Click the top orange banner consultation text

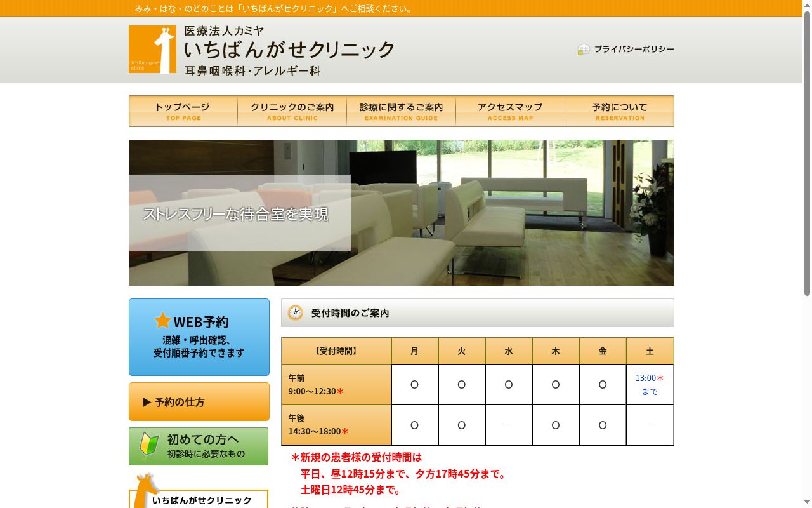[275, 8]
